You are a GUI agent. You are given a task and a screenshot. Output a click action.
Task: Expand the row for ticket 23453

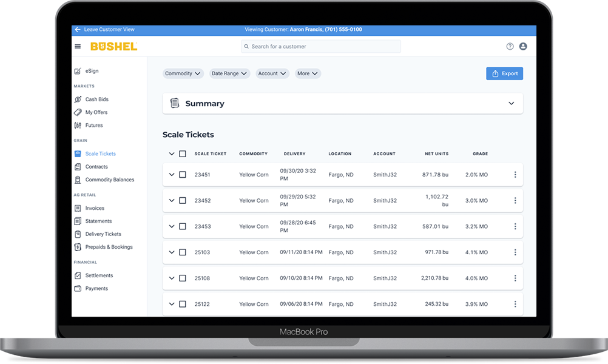click(x=172, y=226)
